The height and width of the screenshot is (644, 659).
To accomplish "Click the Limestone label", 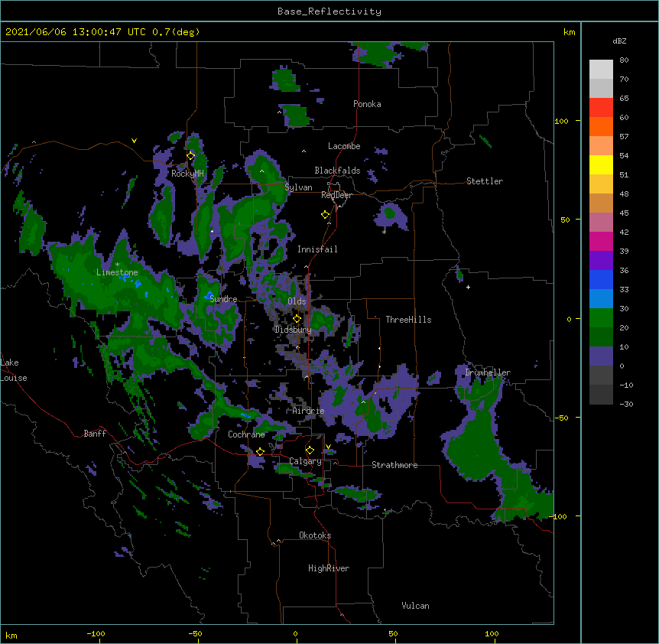I will (x=117, y=272).
